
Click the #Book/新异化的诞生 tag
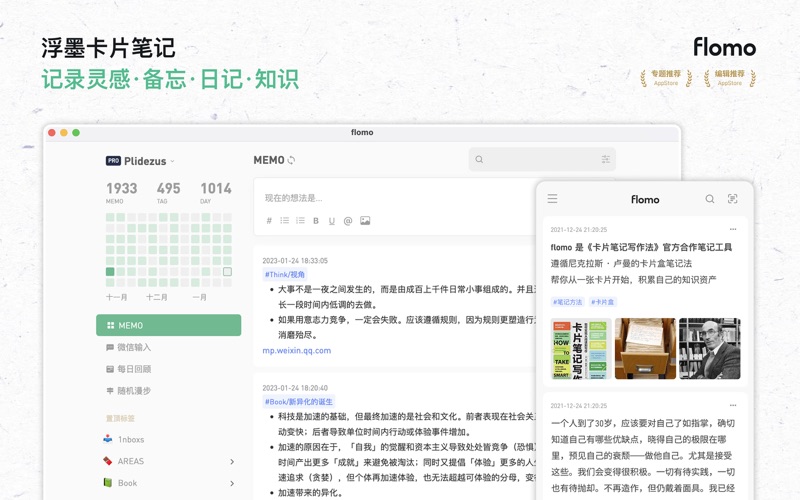(x=298, y=402)
